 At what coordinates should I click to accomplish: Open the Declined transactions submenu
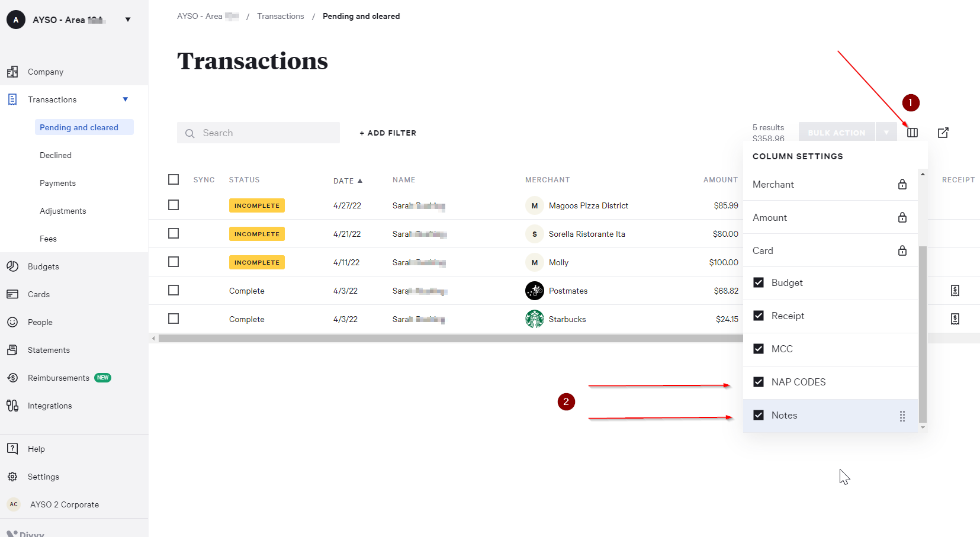click(x=56, y=155)
